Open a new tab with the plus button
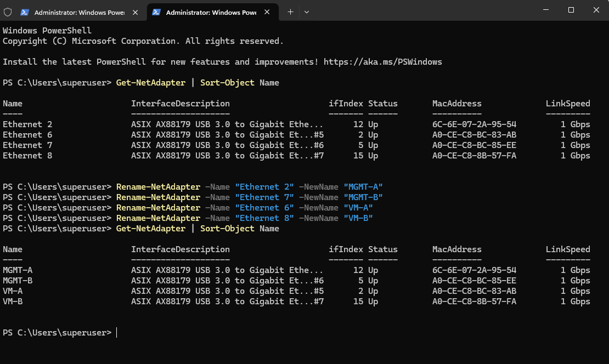The image size is (609, 364). [x=290, y=12]
